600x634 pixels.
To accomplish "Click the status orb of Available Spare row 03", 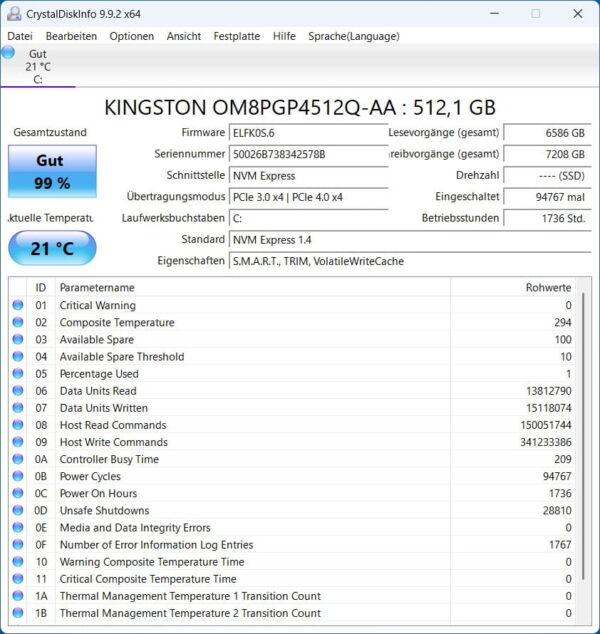I will click(18, 339).
